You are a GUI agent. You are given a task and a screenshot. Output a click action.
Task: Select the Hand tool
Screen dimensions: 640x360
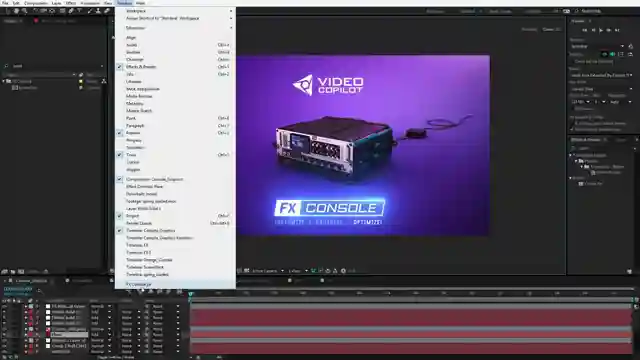coord(16,11)
